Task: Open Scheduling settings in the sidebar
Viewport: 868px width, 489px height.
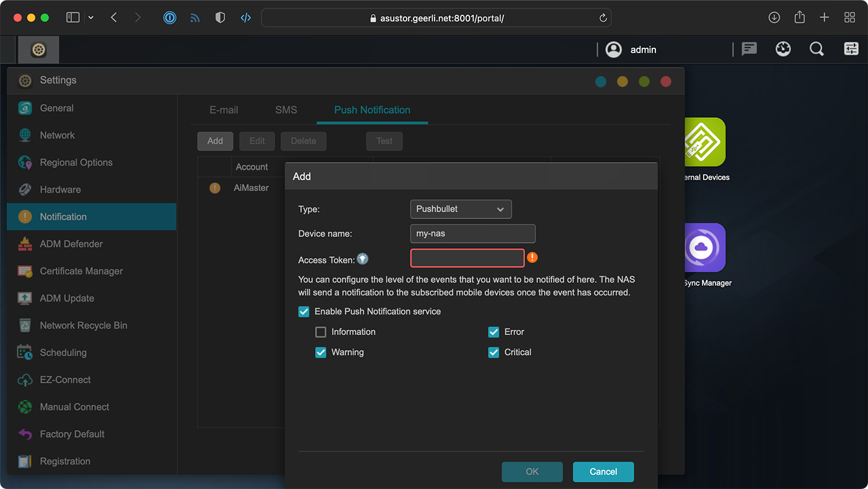Action: 91,352
